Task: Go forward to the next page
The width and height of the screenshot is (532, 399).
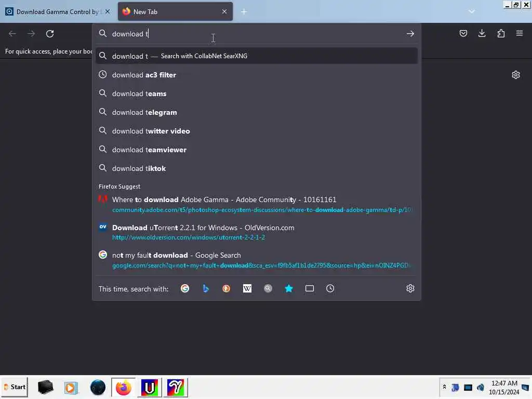Action: (31, 34)
